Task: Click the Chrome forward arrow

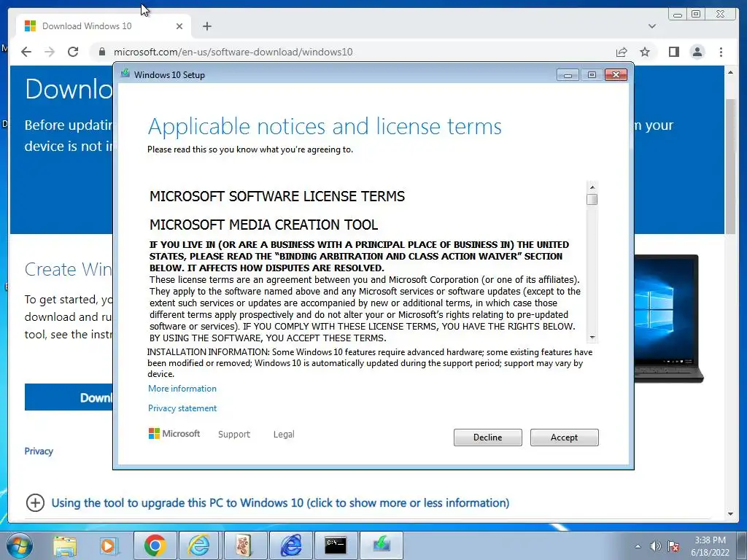Action: (x=50, y=52)
